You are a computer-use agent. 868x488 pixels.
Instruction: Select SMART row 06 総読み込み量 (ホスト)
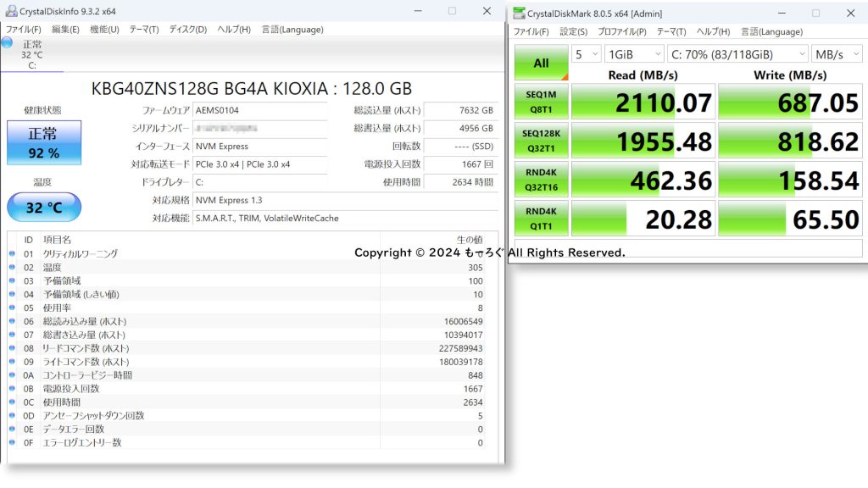tap(248, 321)
